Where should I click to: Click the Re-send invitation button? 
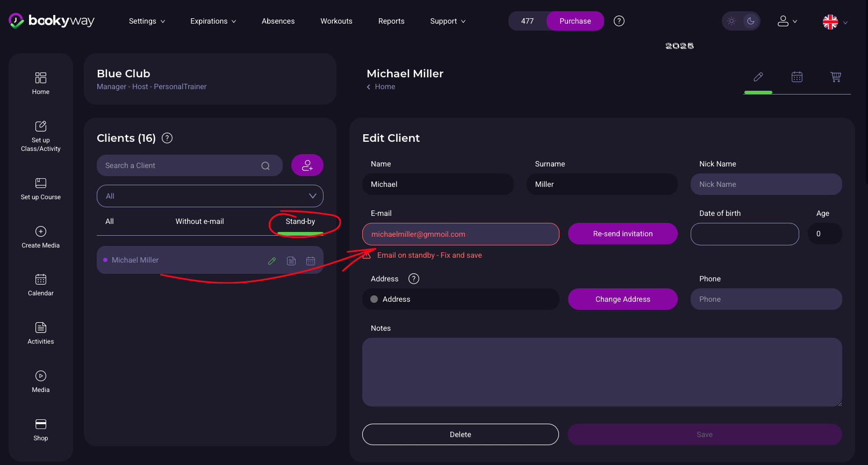[622, 234]
